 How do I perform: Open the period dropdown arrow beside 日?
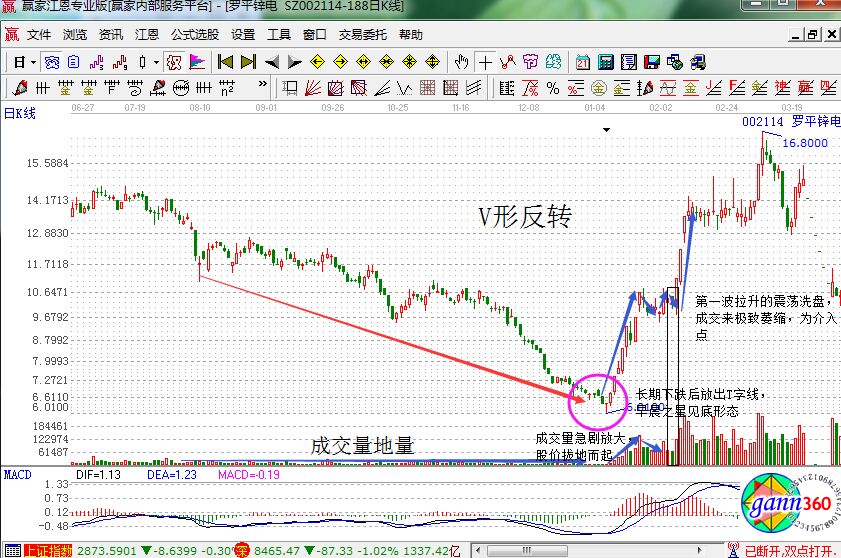pyautogui.click(x=32, y=62)
